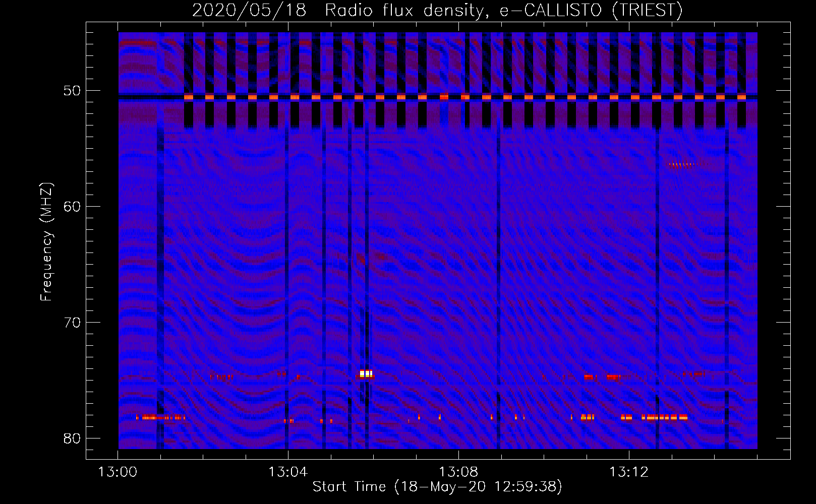This screenshot has width=816, height=504.
Task: Click the long red streak near 78 MHz after 13:00
Action: 156,417
